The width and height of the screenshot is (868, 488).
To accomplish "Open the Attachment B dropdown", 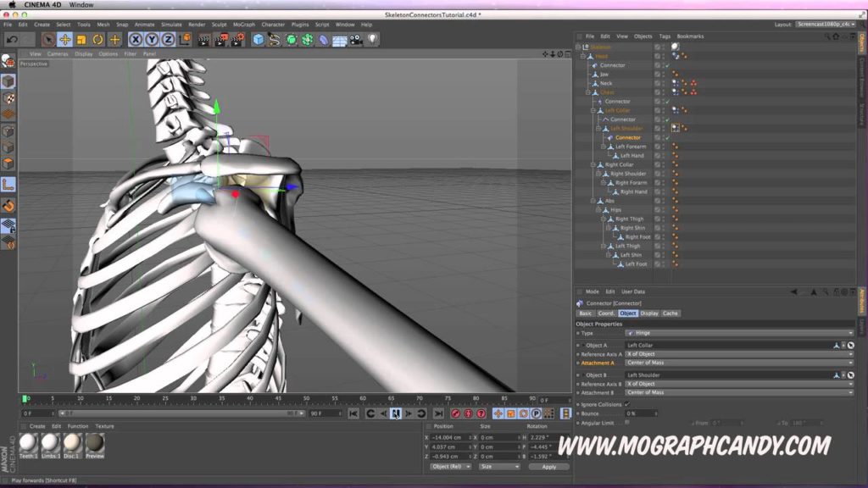I will click(x=739, y=393).
